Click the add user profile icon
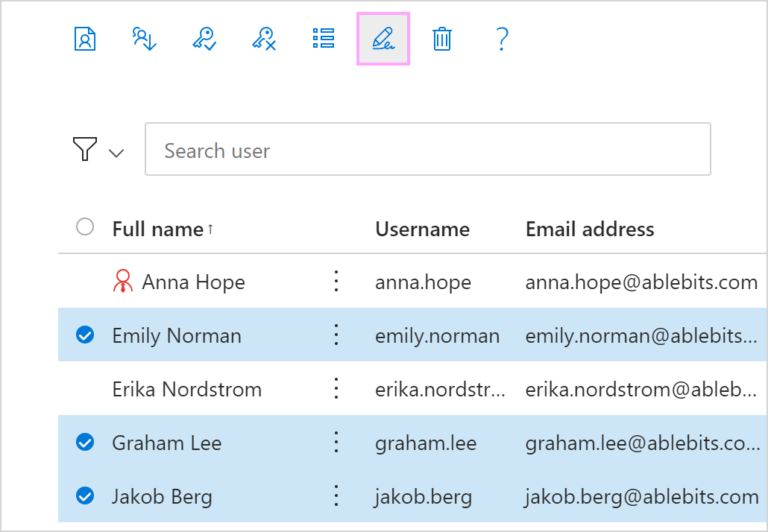 click(x=85, y=39)
